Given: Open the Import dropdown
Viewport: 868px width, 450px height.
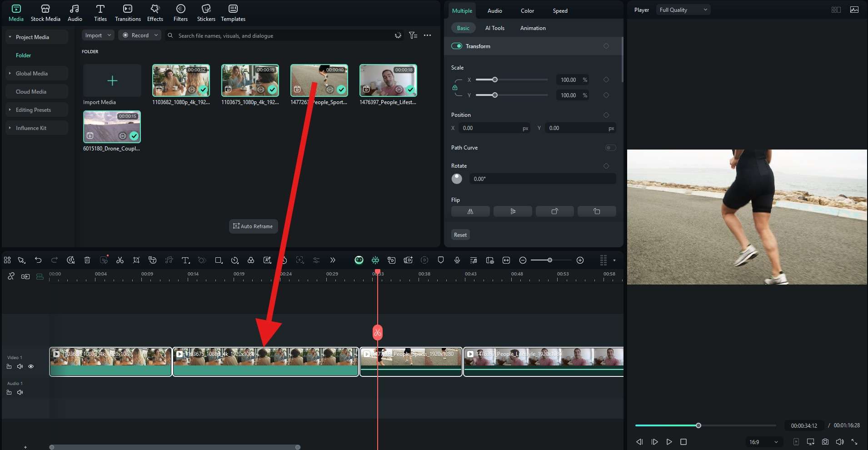Looking at the screenshot, I should coord(97,35).
